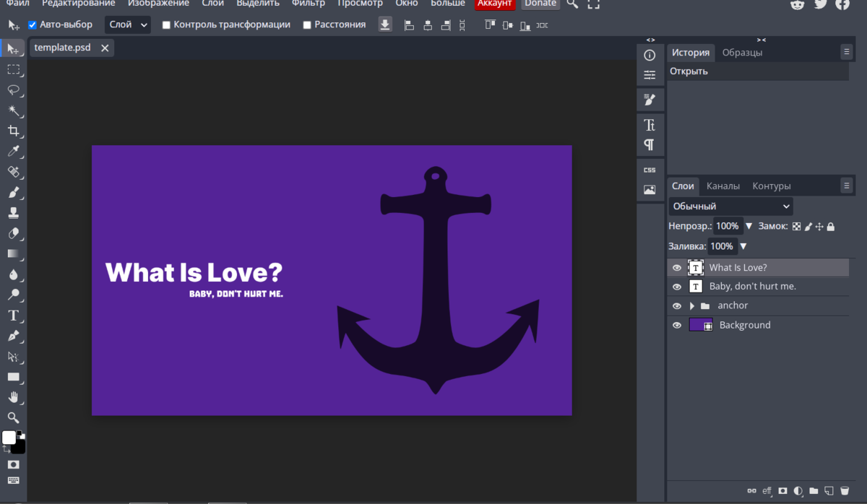Click the Donate button
This screenshot has height=504, width=867.
pos(540,4)
